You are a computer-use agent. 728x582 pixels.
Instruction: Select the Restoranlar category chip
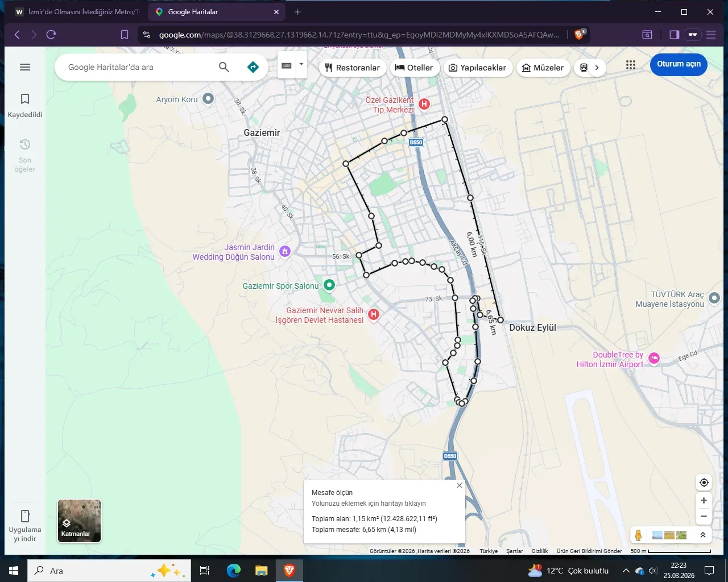(x=352, y=68)
